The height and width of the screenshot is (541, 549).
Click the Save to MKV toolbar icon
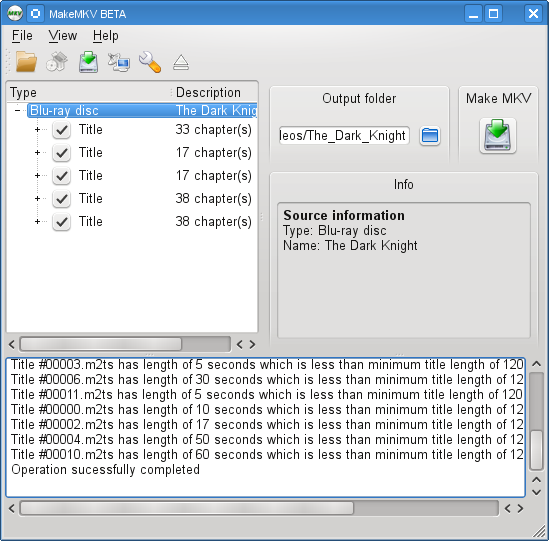click(x=88, y=62)
